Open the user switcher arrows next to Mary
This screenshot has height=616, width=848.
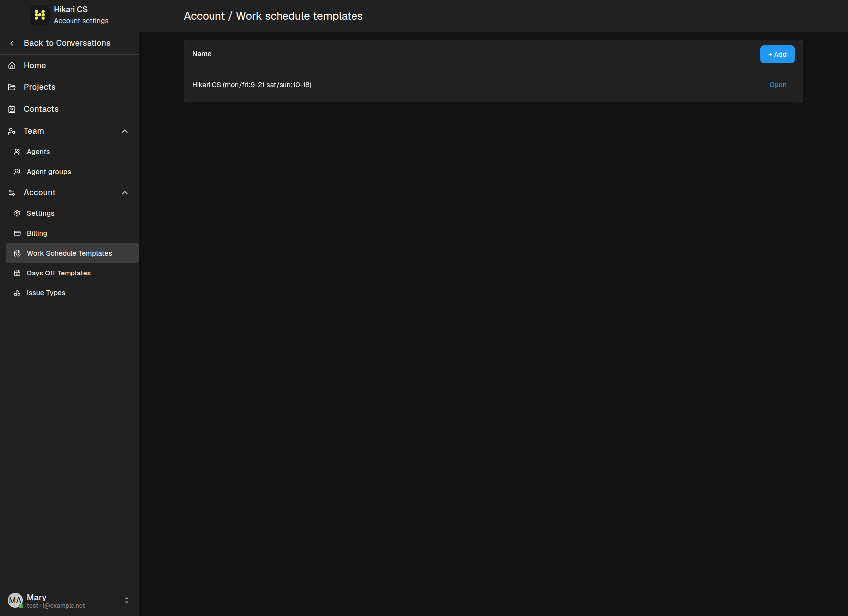coord(127,600)
